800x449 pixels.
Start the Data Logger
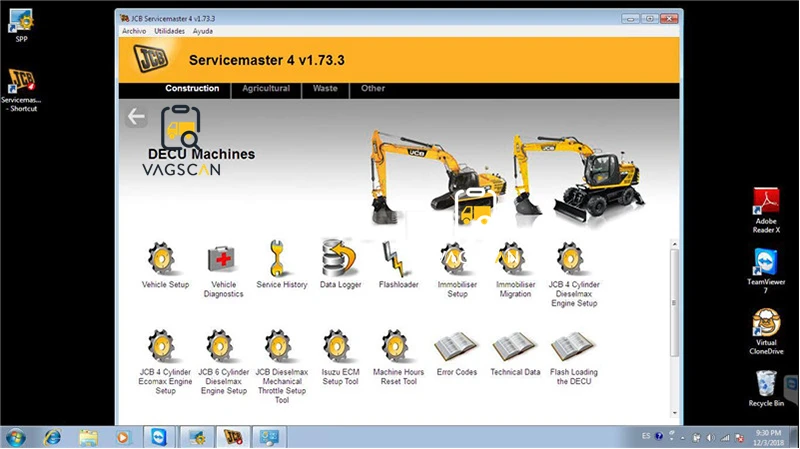point(340,264)
